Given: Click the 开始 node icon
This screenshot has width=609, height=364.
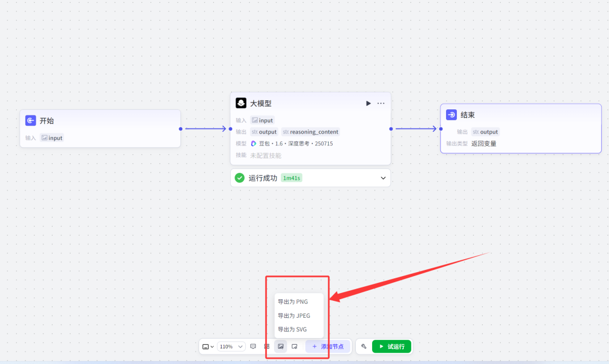Looking at the screenshot, I should tap(30, 120).
